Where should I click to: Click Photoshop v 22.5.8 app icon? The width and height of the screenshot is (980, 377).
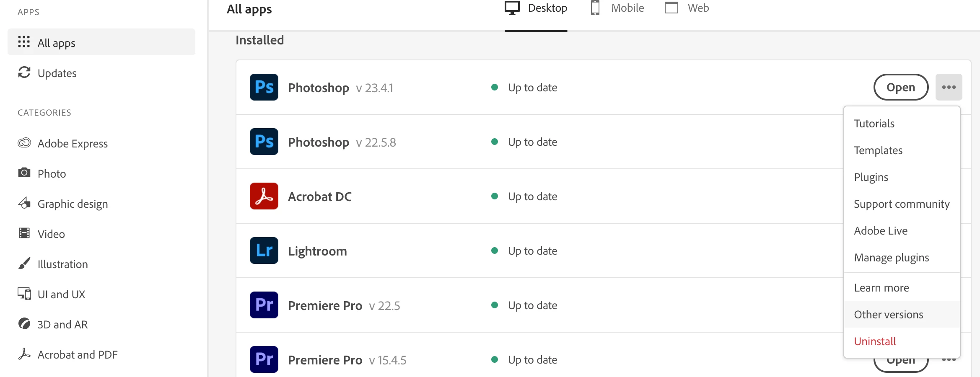click(264, 142)
